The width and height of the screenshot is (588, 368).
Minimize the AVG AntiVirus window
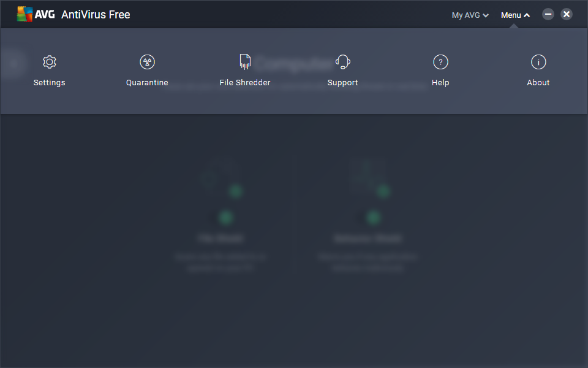[x=548, y=14]
